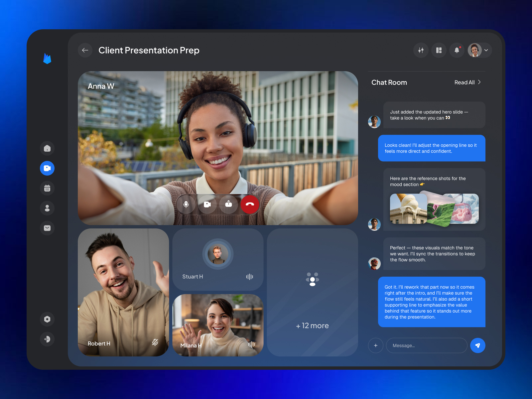End the call with the red button
Screen dimensions: 532x399
click(250, 204)
